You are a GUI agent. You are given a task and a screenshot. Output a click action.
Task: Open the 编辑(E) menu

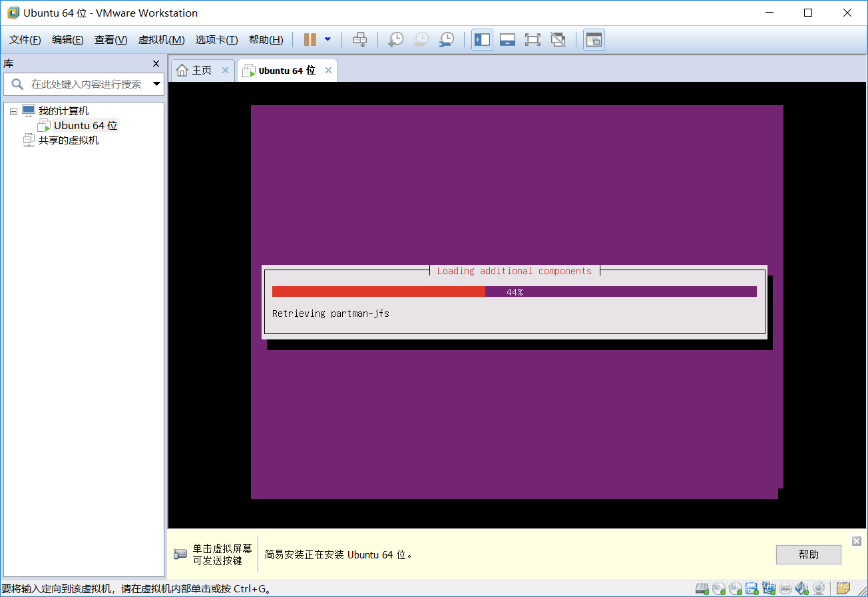click(68, 40)
